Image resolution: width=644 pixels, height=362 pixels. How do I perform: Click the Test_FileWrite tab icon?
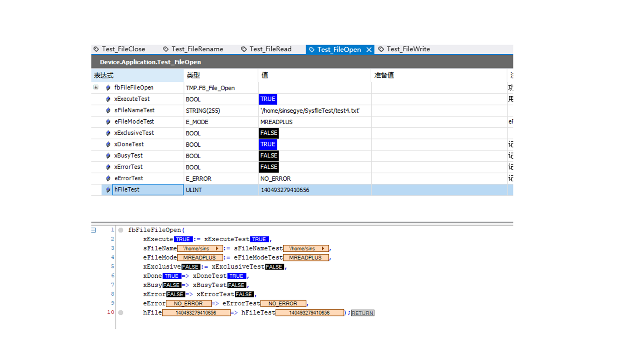[x=381, y=49]
